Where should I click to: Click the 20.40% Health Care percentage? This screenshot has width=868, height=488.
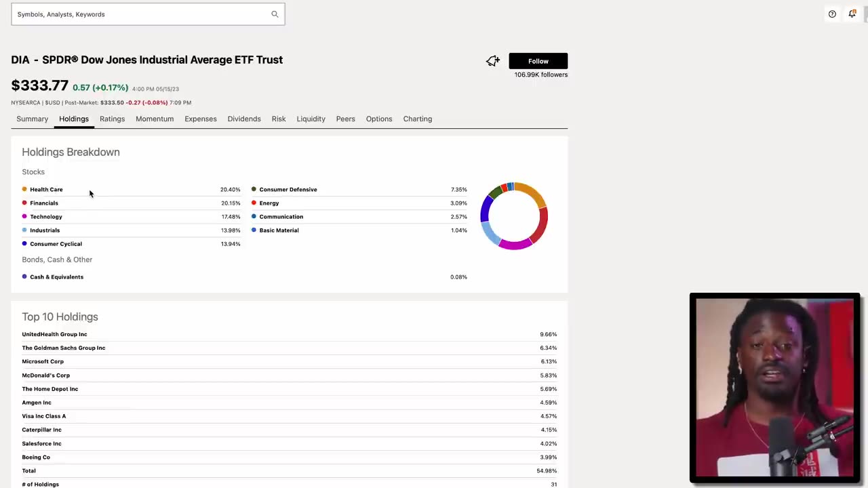(230, 190)
